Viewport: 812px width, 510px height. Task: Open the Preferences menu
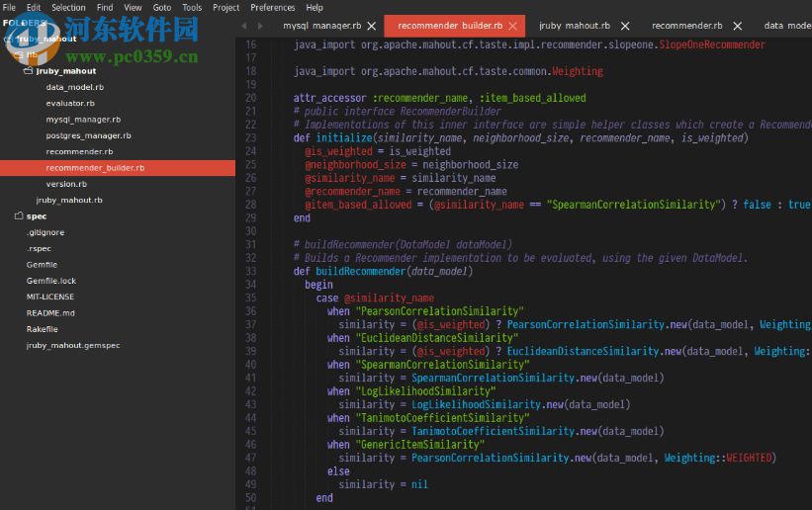[x=272, y=8]
